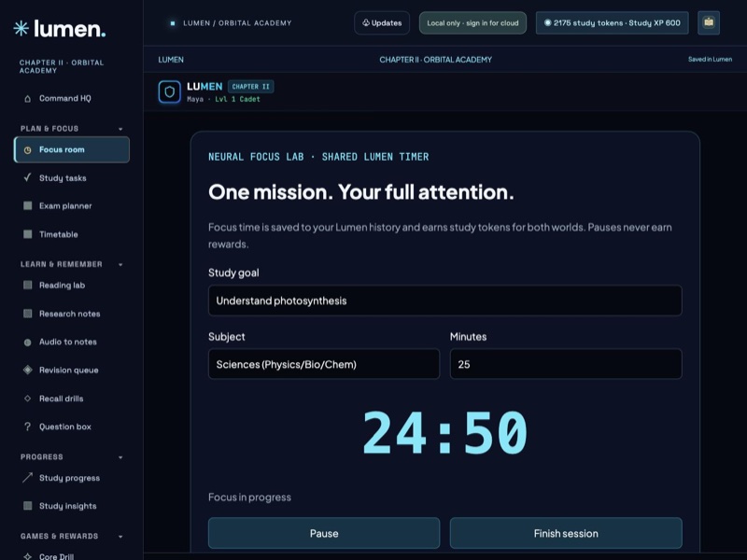
Task: Click the Study insights square icon
Action: coord(28,505)
